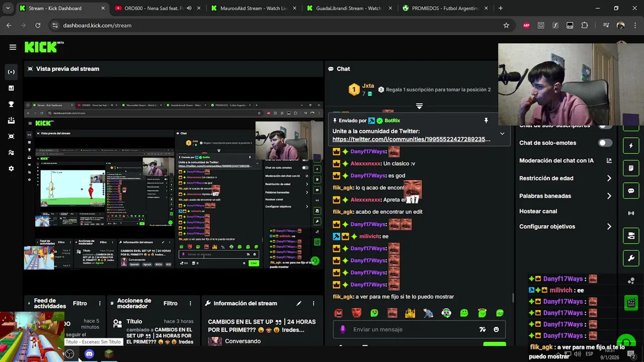Click Hostear canal option

(538, 211)
